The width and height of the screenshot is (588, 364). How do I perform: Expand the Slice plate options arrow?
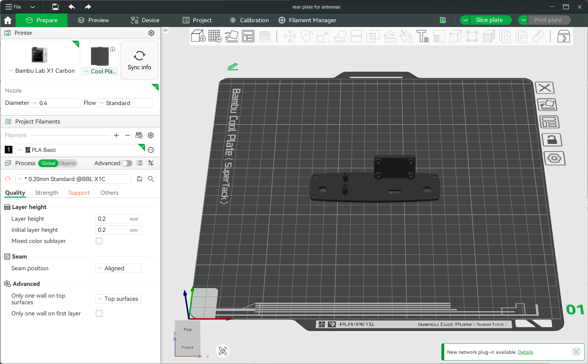[x=465, y=20]
